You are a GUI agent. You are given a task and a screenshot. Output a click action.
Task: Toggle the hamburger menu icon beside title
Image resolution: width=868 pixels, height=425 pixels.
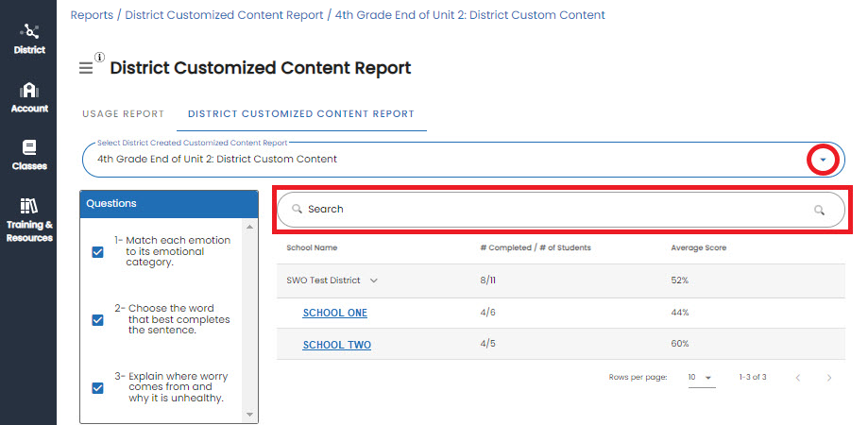(x=86, y=68)
